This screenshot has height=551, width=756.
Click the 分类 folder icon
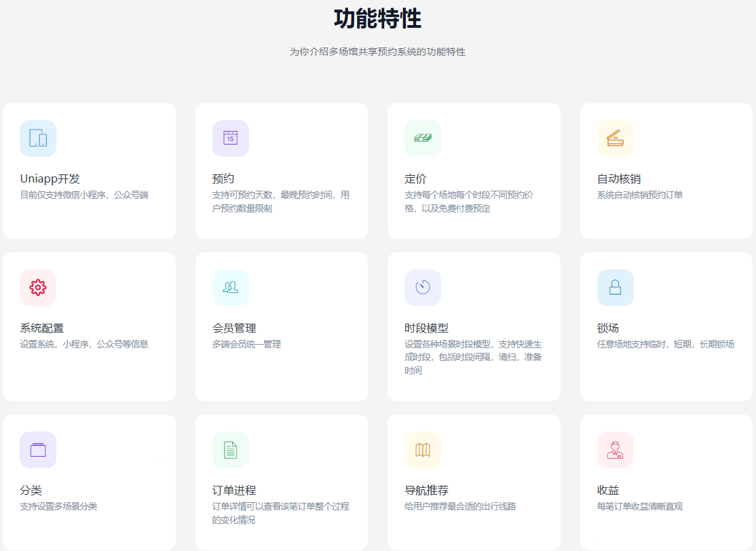pos(38,450)
